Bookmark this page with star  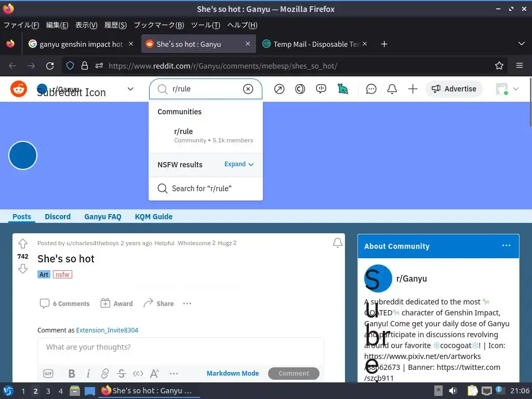pyautogui.click(x=499, y=66)
